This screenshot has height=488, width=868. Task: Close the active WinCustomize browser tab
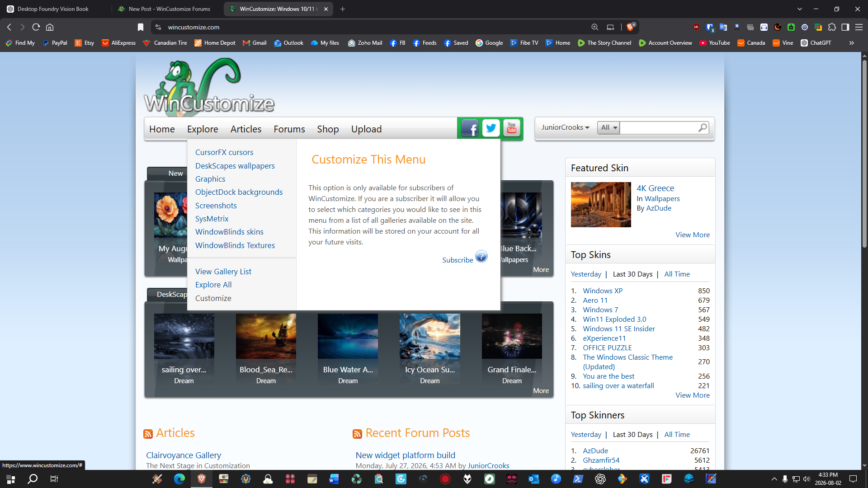[x=326, y=9]
